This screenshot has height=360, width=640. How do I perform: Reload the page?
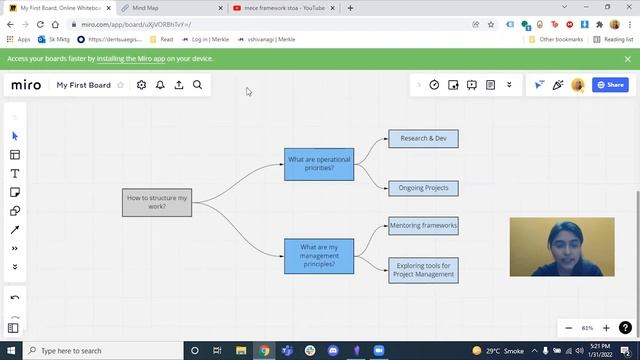pos(40,24)
